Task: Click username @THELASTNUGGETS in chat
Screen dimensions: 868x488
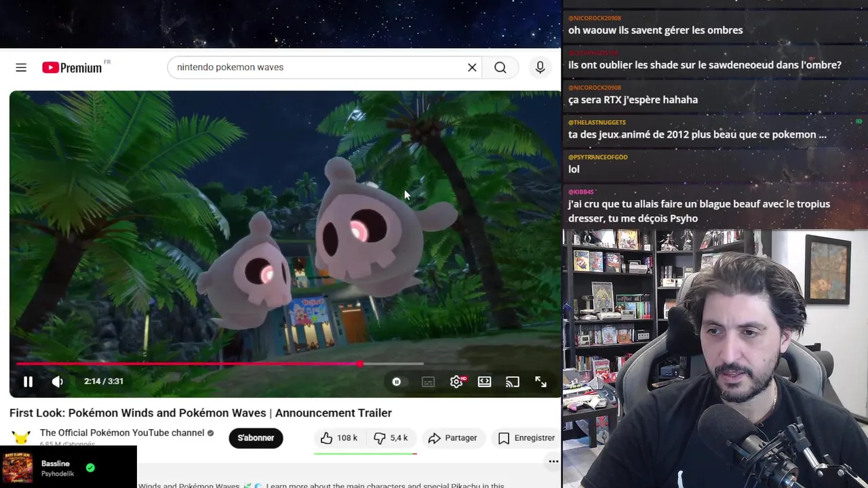Action: (597, 122)
